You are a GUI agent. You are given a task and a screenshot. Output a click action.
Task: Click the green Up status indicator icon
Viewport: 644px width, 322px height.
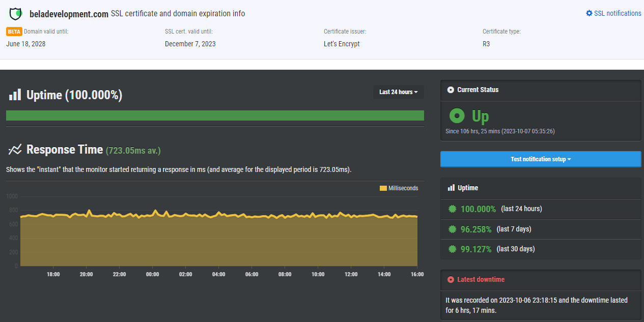coord(457,116)
